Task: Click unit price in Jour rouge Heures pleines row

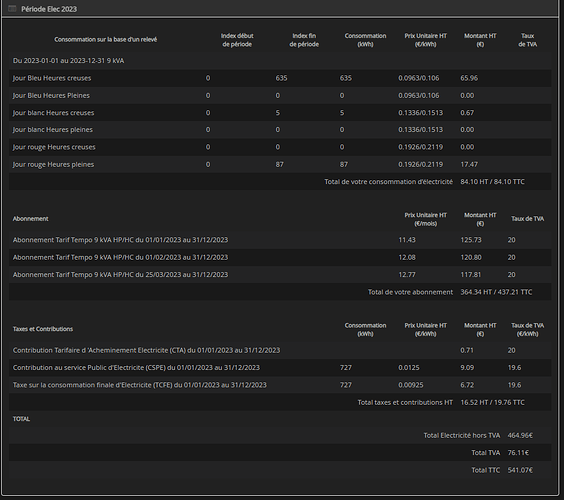Action: click(x=420, y=164)
